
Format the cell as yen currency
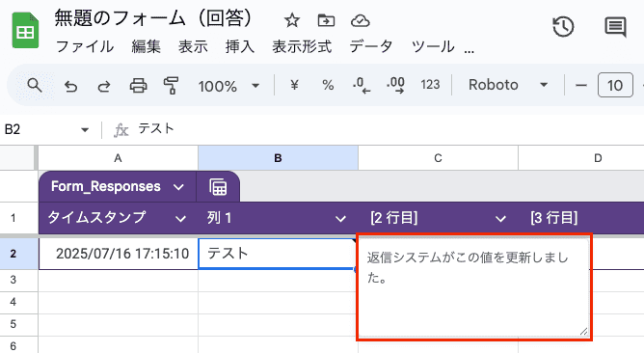pyautogui.click(x=294, y=85)
